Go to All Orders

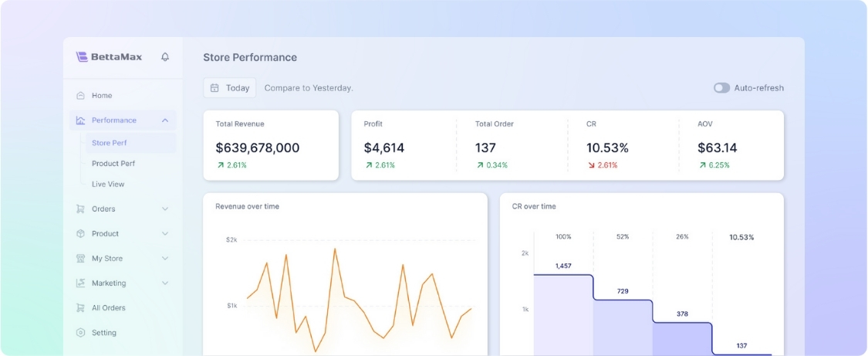click(x=108, y=308)
